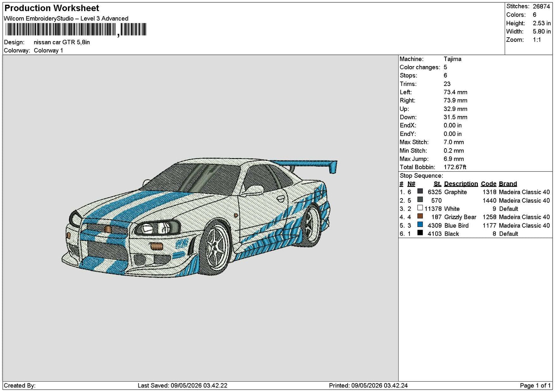Click the Color changes value '5'

(445, 67)
